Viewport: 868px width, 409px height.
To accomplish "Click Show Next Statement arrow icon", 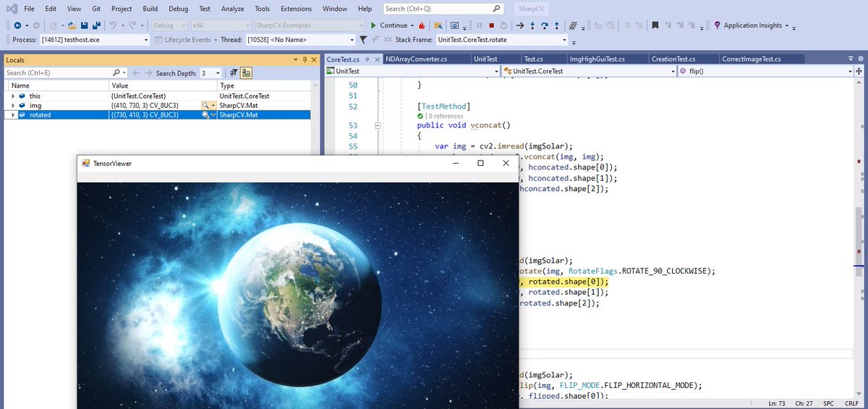I will (521, 25).
